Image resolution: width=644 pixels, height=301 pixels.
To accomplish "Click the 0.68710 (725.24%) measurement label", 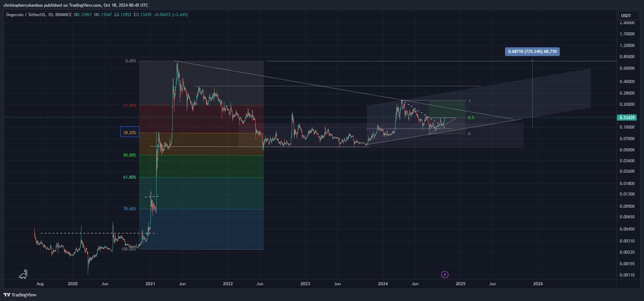I will point(532,51).
